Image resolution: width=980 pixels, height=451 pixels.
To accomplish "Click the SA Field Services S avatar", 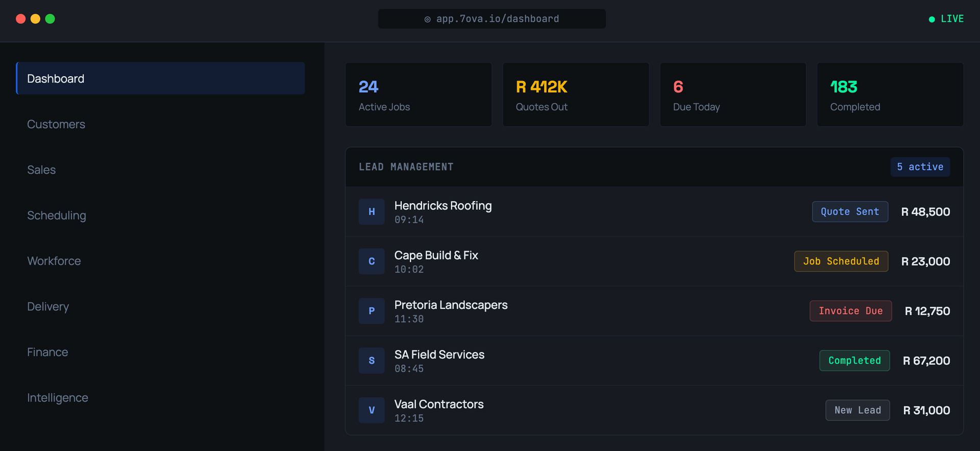I will pos(372,361).
